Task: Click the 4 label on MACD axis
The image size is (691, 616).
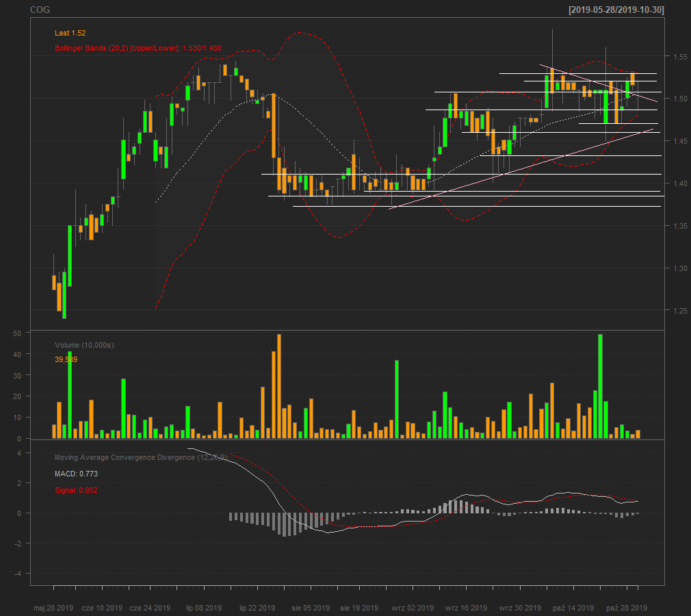Action: [19, 453]
